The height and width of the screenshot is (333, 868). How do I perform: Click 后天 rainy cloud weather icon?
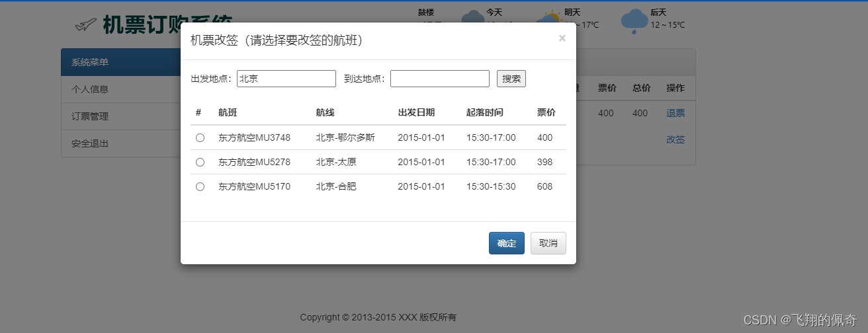click(x=634, y=21)
